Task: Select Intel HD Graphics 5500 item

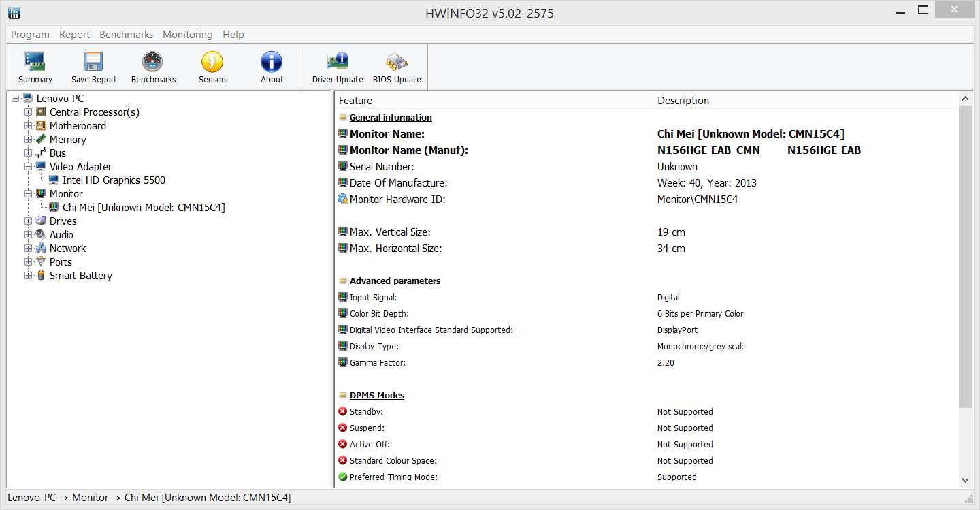Action: pos(114,180)
